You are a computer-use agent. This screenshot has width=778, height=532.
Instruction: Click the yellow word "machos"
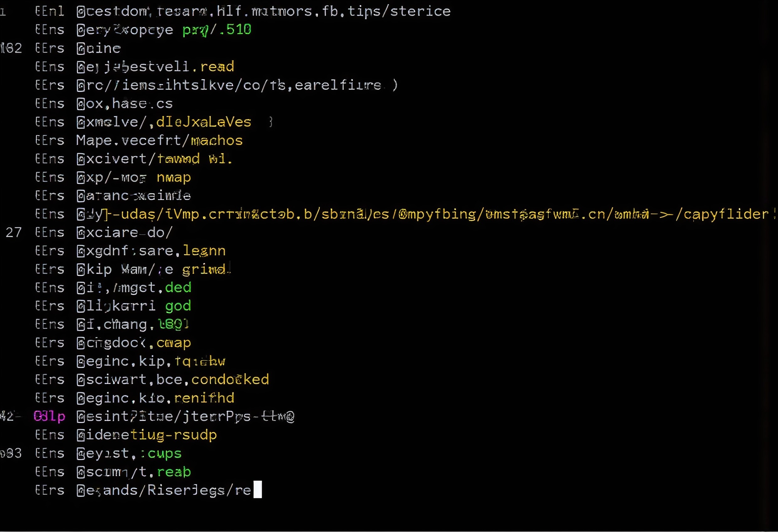[x=217, y=140]
